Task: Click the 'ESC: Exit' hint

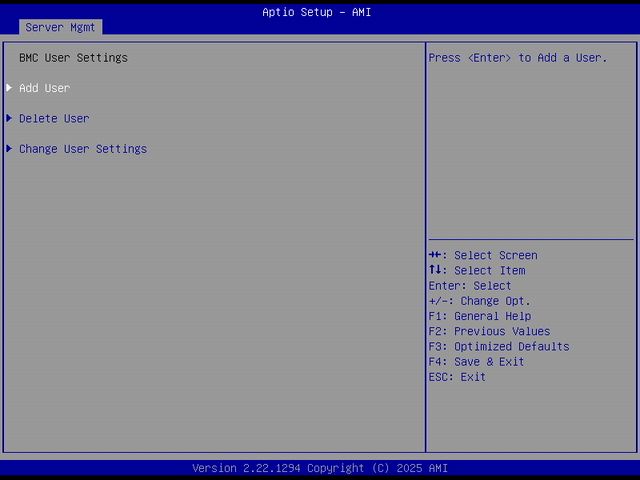Action: click(x=457, y=377)
